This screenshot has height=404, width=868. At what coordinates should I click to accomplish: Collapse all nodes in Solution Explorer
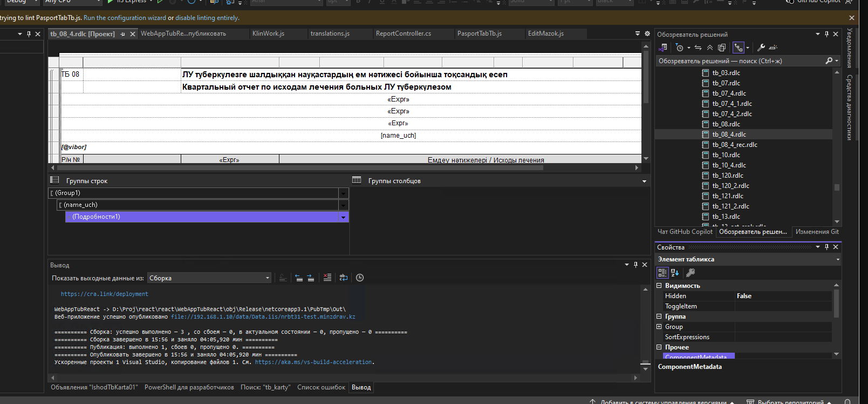click(x=710, y=48)
